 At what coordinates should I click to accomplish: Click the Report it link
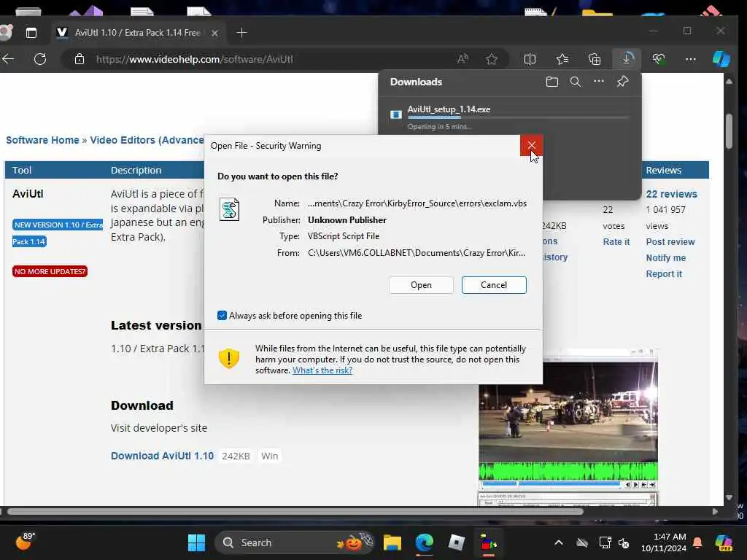pyautogui.click(x=664, y=274)
